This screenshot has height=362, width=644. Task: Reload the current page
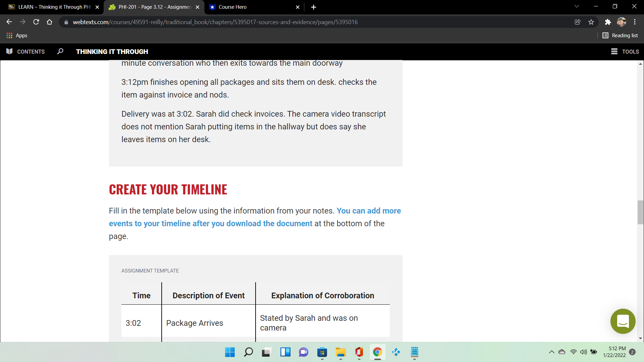tap(36, 22)
